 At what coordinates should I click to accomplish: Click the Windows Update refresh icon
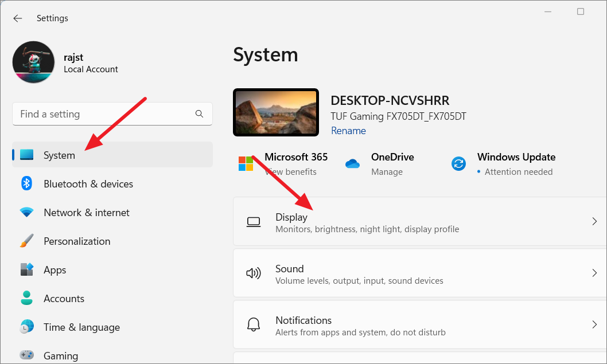458,163
